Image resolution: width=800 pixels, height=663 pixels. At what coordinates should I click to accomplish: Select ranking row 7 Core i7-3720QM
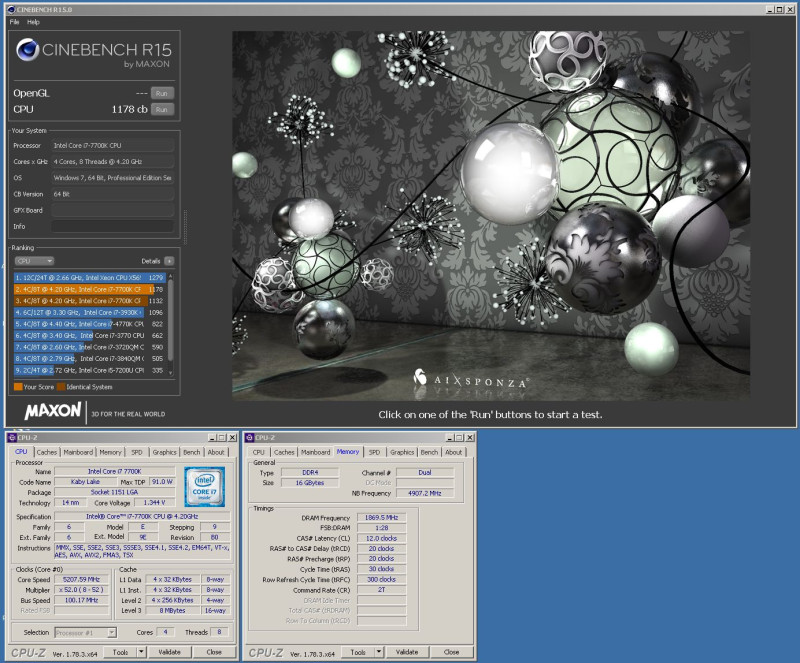89,347
